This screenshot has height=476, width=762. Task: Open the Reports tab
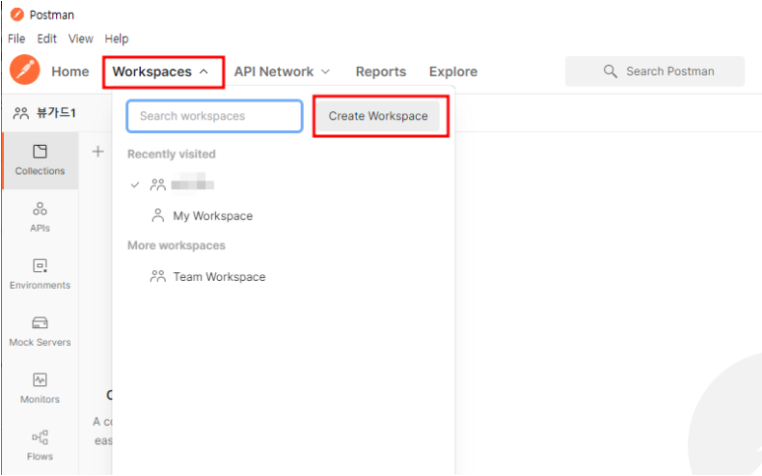click(x=381, y=72)
